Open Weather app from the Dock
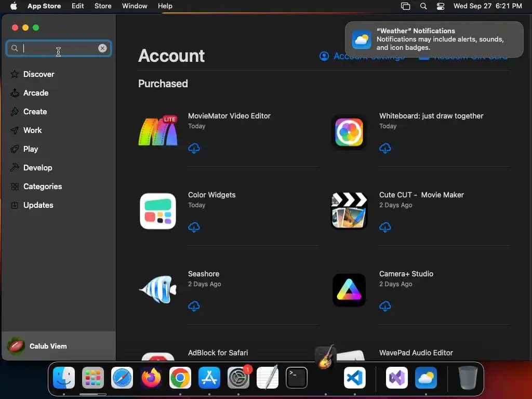The image size is (532, 399). (x=426, y=378)
